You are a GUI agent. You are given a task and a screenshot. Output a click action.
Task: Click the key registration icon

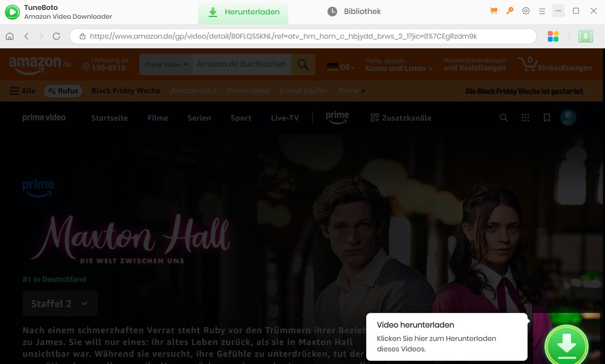pyautogui.click(x=510, y=11)
